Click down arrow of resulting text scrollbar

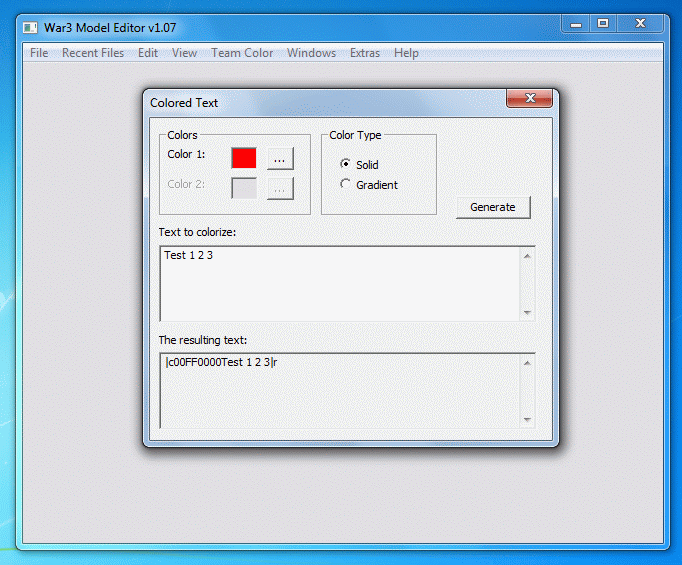[x=527, y=419]
